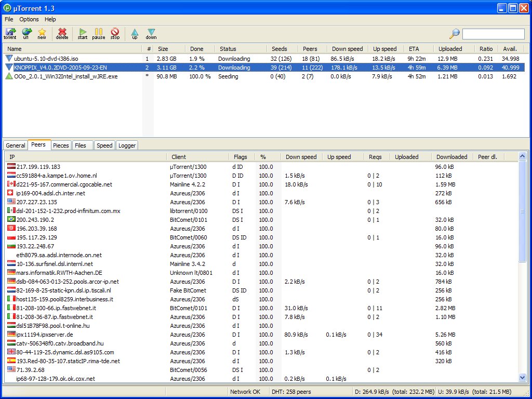Select peer ipx11194.ipxserver.de

(261, 335)
